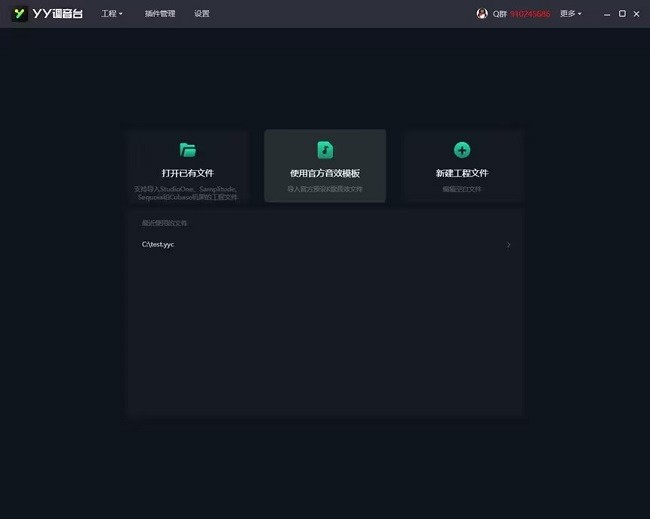Screen dimensions: 650x519
Task: Close the YY调音台 window
Action: pyautogui.click(x=637, y=14)
